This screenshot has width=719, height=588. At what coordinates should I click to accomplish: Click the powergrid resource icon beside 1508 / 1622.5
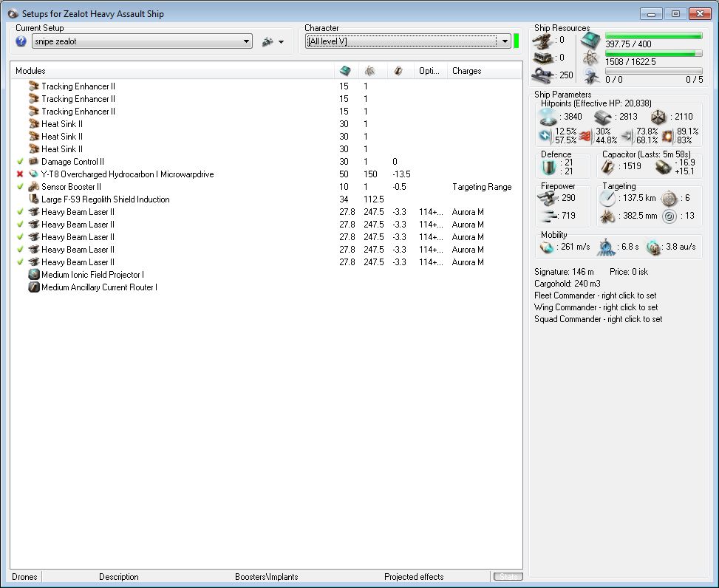pyautogui.click(x=590, y=58)
